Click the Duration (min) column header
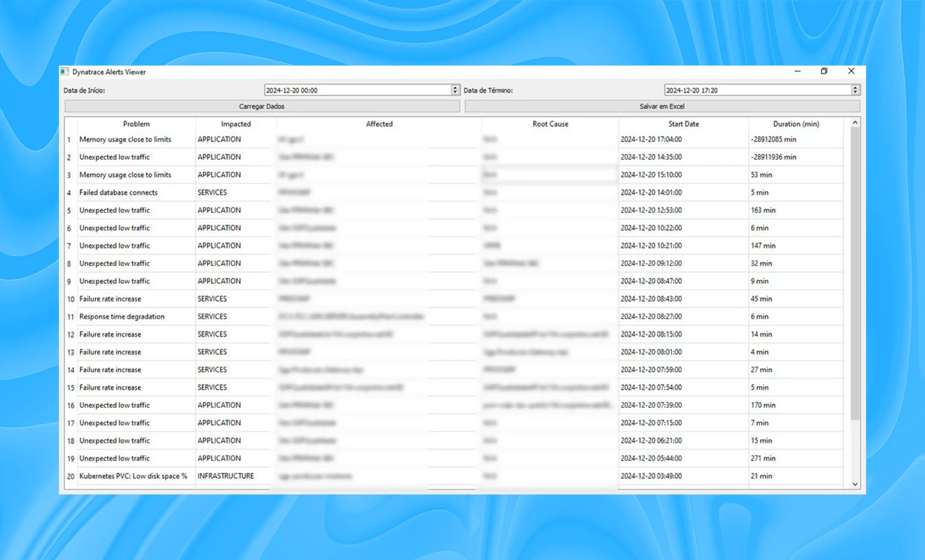This screenshot has height=560, width=925. pyautogui.click(x=796, y=124)
